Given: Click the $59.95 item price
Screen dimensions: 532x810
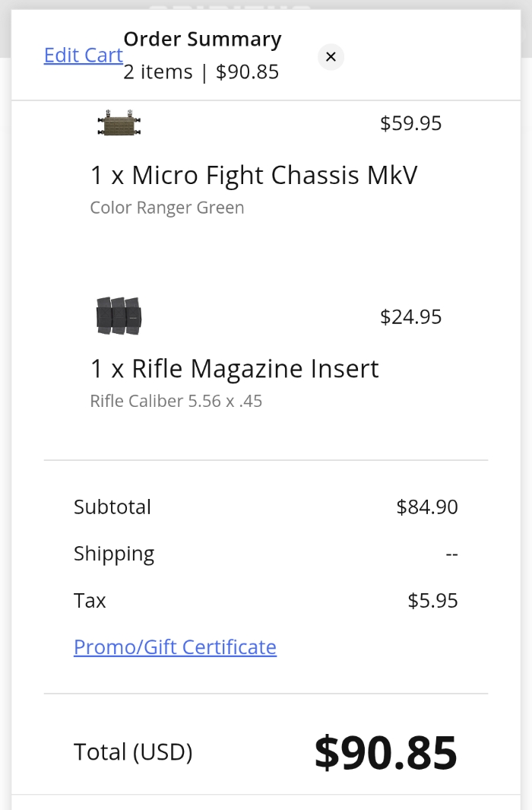Looking at the screenshot, I should coord(410,123).
